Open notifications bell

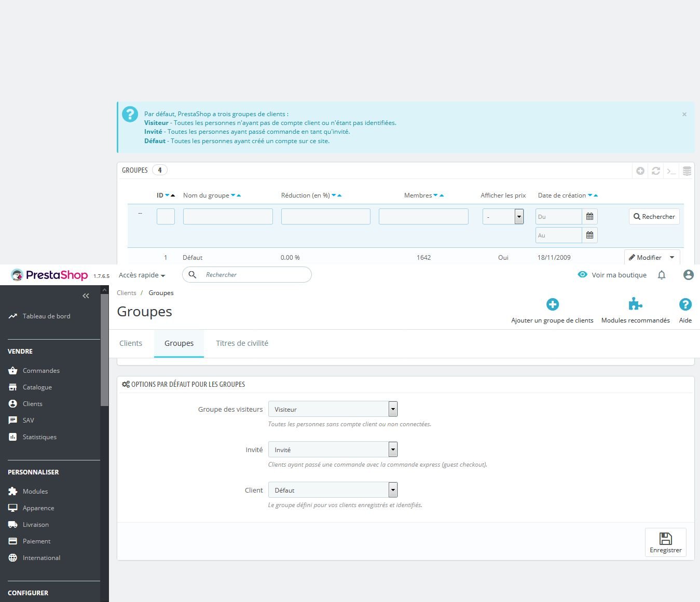pyautogui.click(x=662, y=275)
